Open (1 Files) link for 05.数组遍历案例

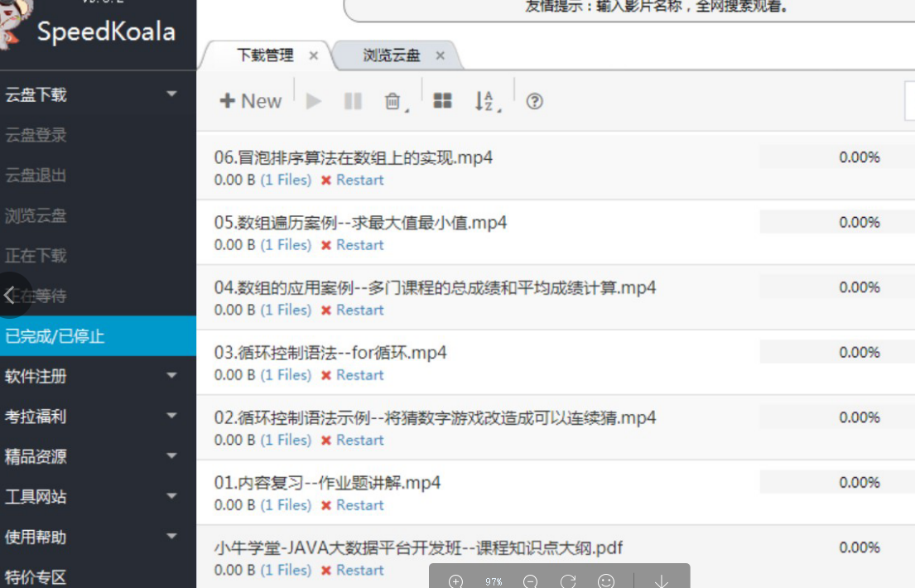point(286,244)
